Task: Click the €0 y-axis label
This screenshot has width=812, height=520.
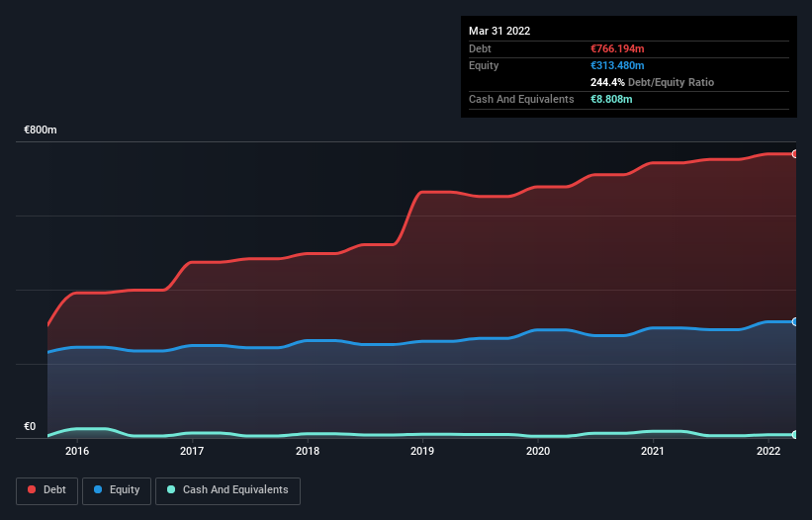Action: pyautogui.click(x=30, y=426)
